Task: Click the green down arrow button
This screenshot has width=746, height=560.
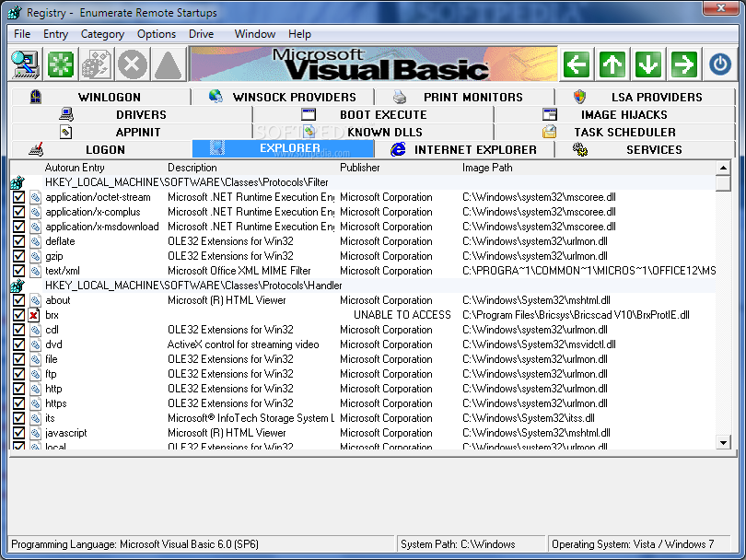Action: [648, 64]
